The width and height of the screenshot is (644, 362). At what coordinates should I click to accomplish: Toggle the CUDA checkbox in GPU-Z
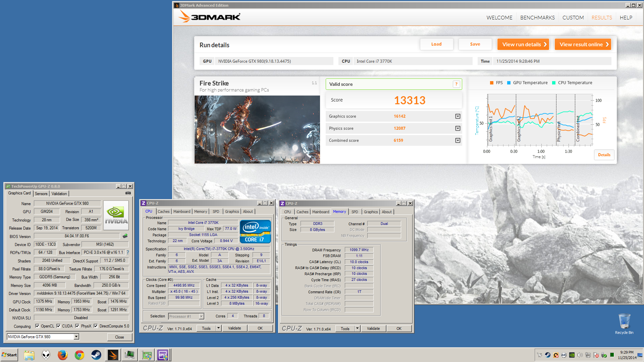(58, 326)
